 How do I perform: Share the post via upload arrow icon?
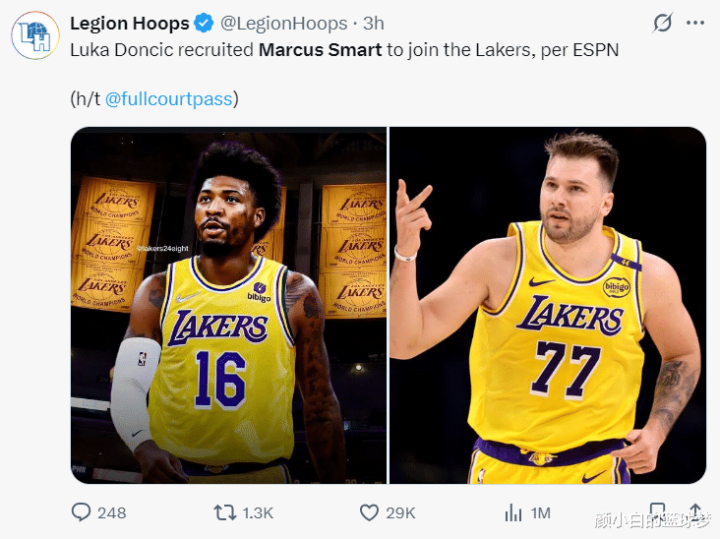click(x=695, y=512)
